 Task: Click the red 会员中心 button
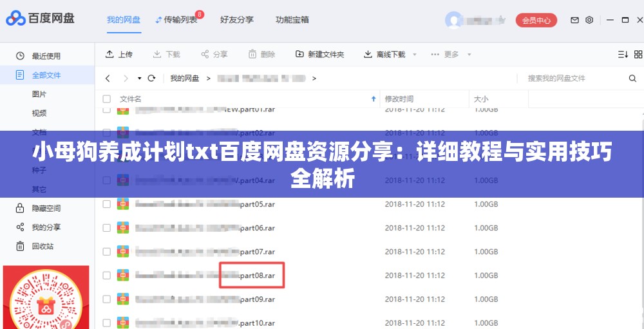[x=536, y=20]
